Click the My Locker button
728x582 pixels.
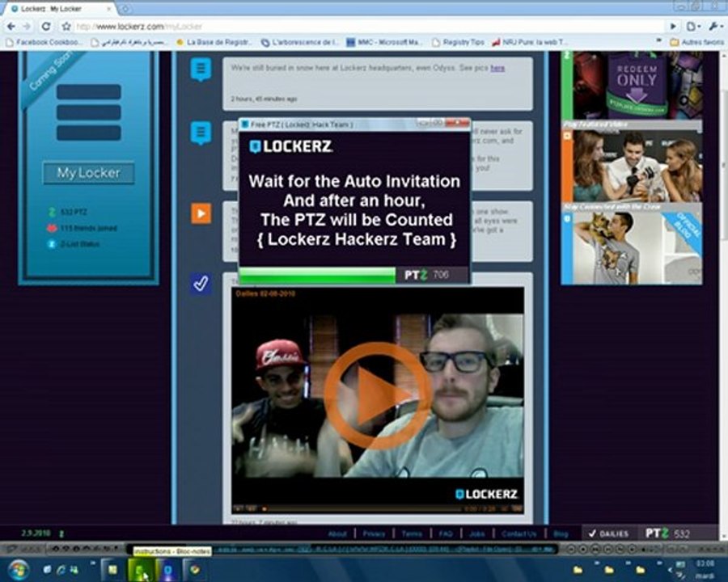coord(89,173)
